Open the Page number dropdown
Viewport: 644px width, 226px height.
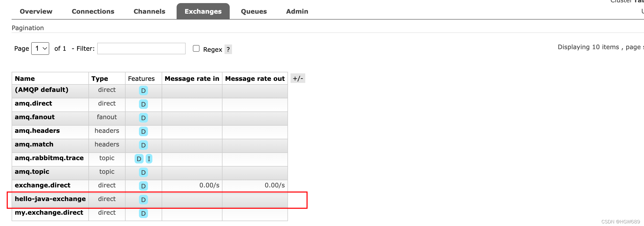(x=40, y=48)
